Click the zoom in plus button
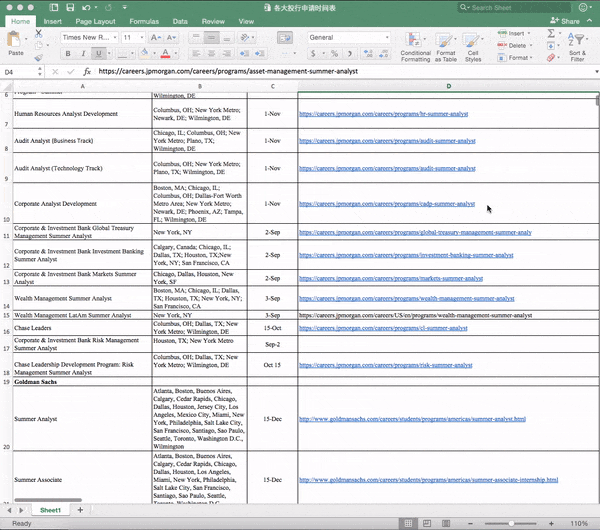Screen dimensions: 600x530 tap(551, 523)
